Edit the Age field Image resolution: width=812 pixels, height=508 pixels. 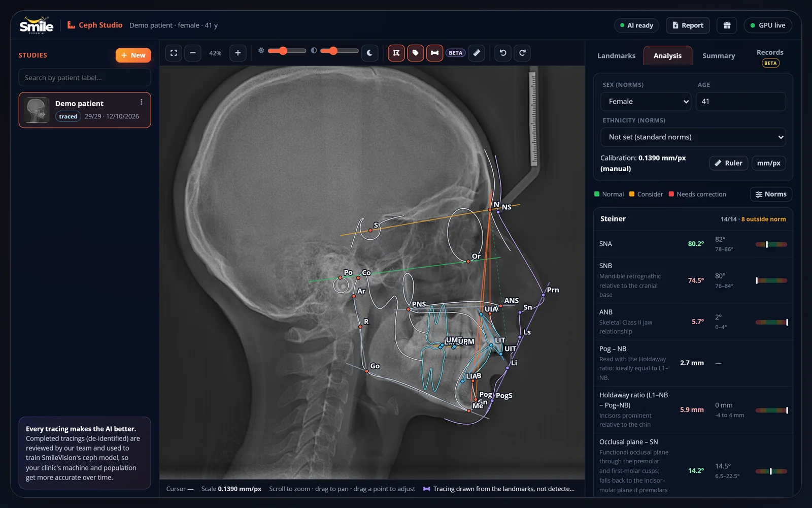[741, 102]
